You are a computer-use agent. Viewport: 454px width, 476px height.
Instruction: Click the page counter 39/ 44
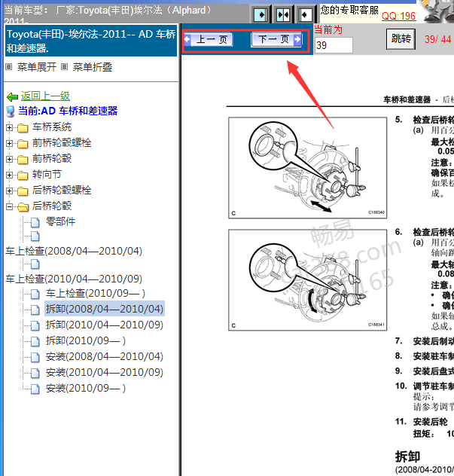(x=437, y=39)
